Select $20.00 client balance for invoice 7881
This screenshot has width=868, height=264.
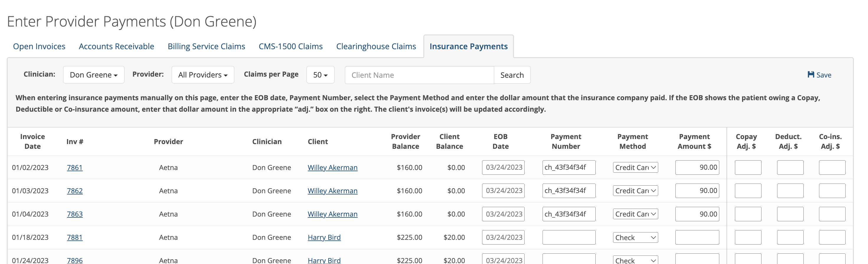[454, 237]
